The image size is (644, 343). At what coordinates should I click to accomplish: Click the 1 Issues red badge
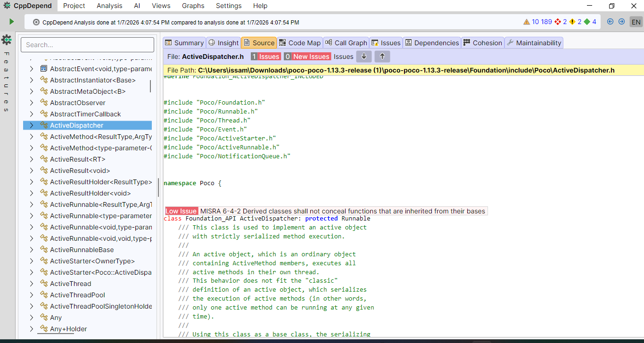[265, 56]
